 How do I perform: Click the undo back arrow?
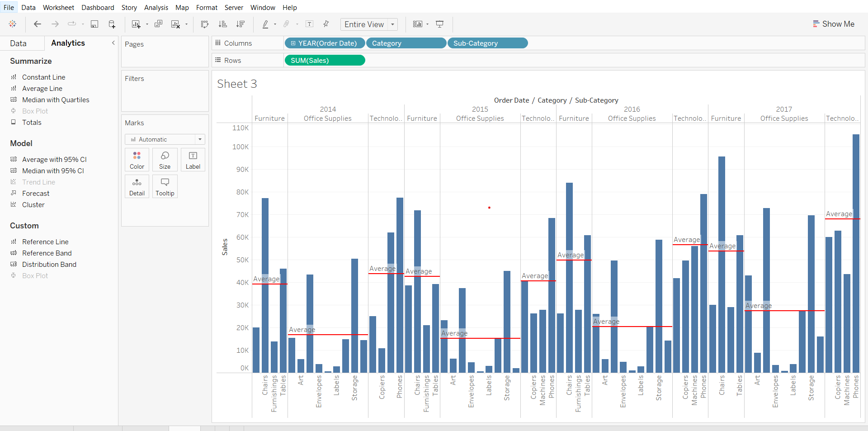(38, 24)
